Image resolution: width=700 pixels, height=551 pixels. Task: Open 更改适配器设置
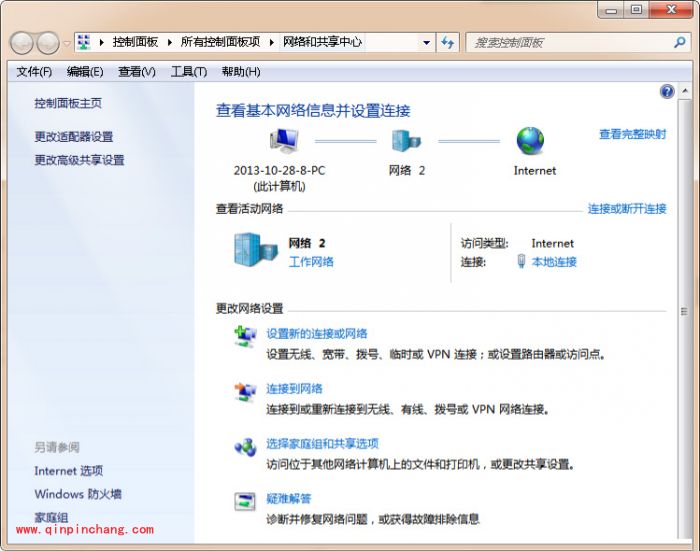[74, 137]
